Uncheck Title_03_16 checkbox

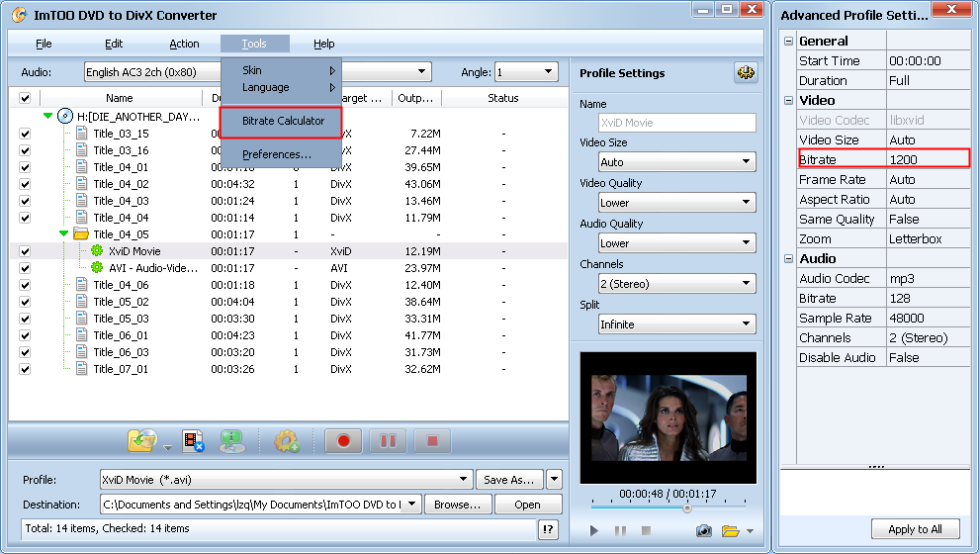coord(25,150)
